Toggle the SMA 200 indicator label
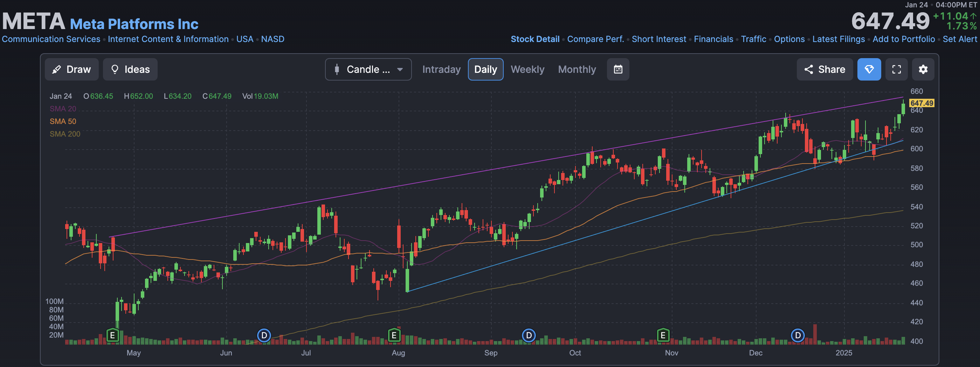The height and width of the screenshot is (367, 980). pyautogui.click(x=65, y=134)
